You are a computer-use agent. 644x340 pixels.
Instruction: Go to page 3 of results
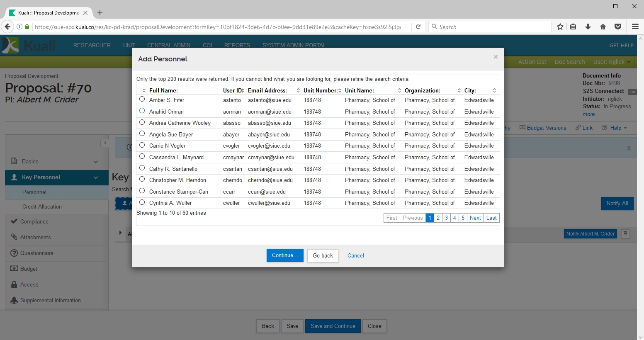coord(446,218)
